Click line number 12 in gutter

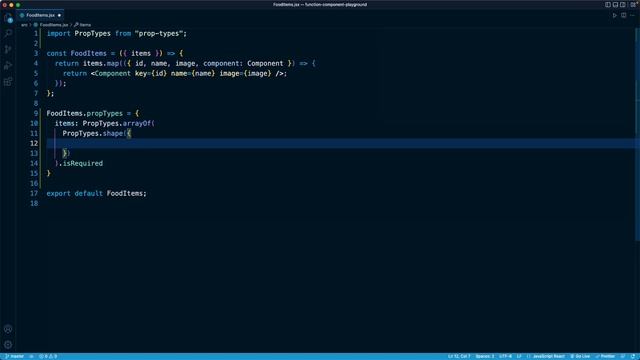coord(34,143)
